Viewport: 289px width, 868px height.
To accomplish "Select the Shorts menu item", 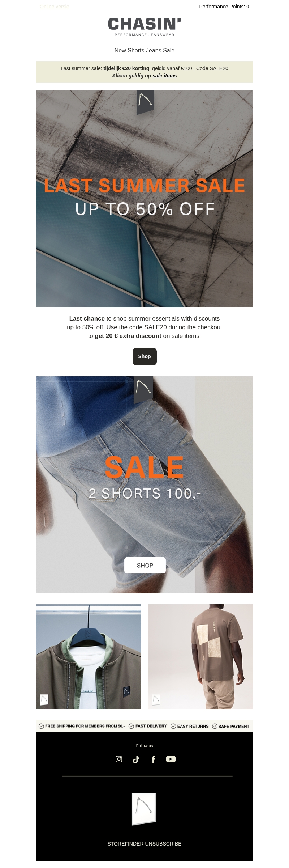I will point(136,50).
